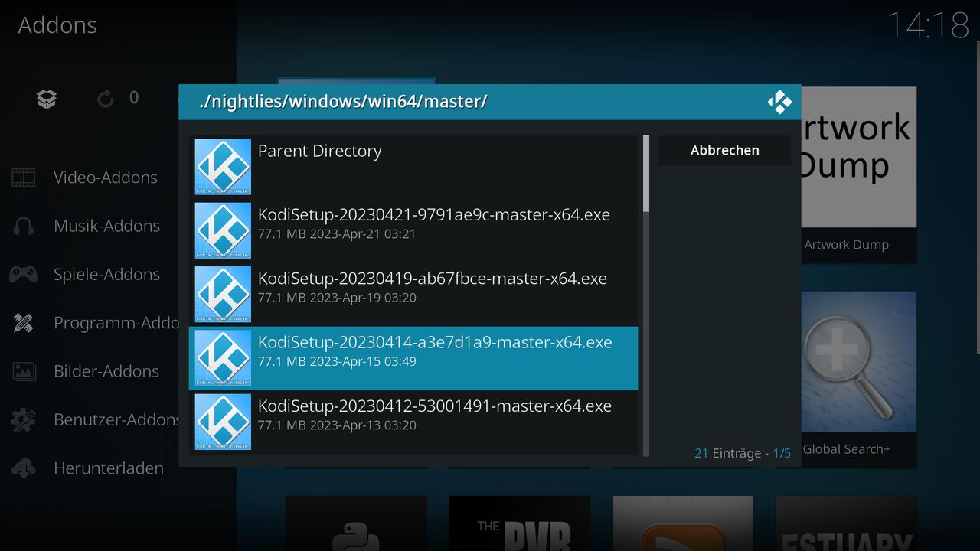Click the Parent Directory Kodi thumbnail
Image resolution: width=980 pixels, height=551 pixels.
(x=223, y=167)
